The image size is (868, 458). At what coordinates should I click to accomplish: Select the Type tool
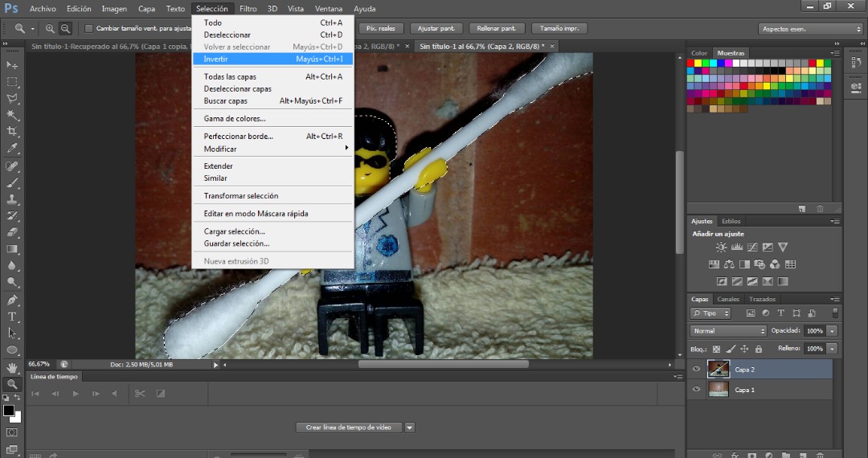[x=11, y=317]
